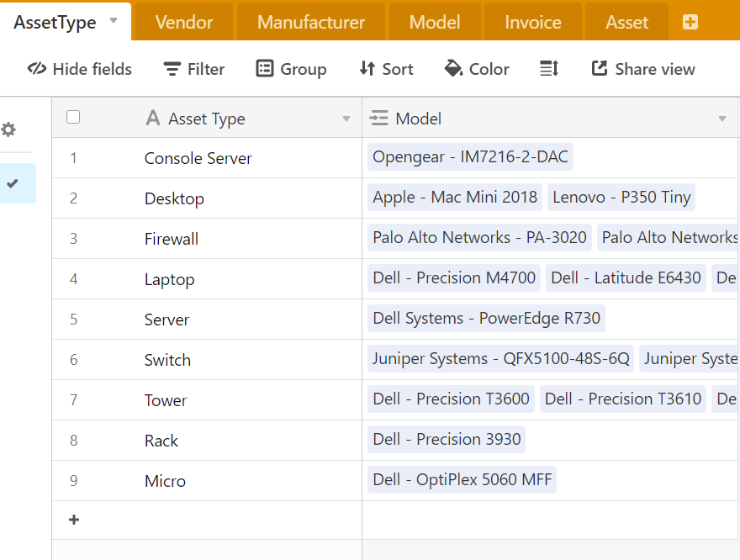Switch to the Vendor tab

click(x=184, y=22)
